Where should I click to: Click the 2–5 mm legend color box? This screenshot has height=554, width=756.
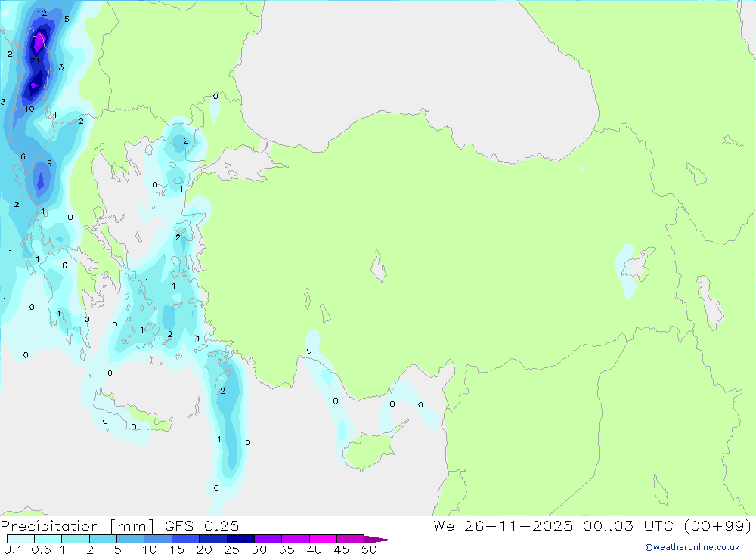(103, 539)
